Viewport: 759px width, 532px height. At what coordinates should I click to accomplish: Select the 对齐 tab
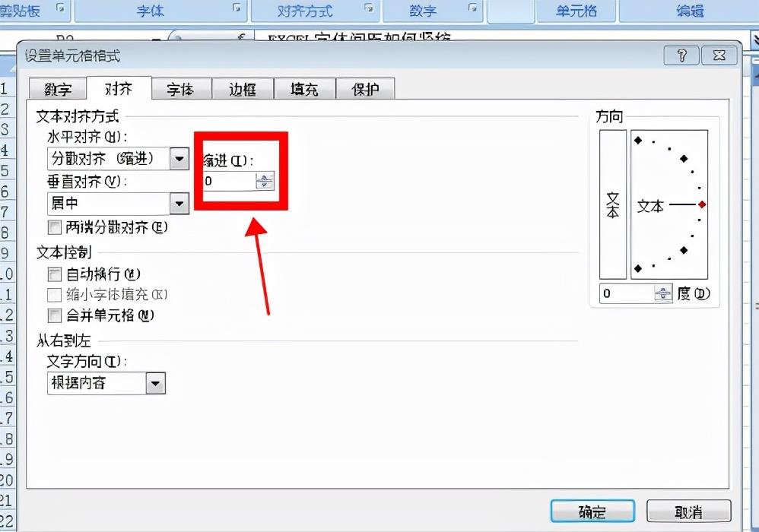[119, 88]
